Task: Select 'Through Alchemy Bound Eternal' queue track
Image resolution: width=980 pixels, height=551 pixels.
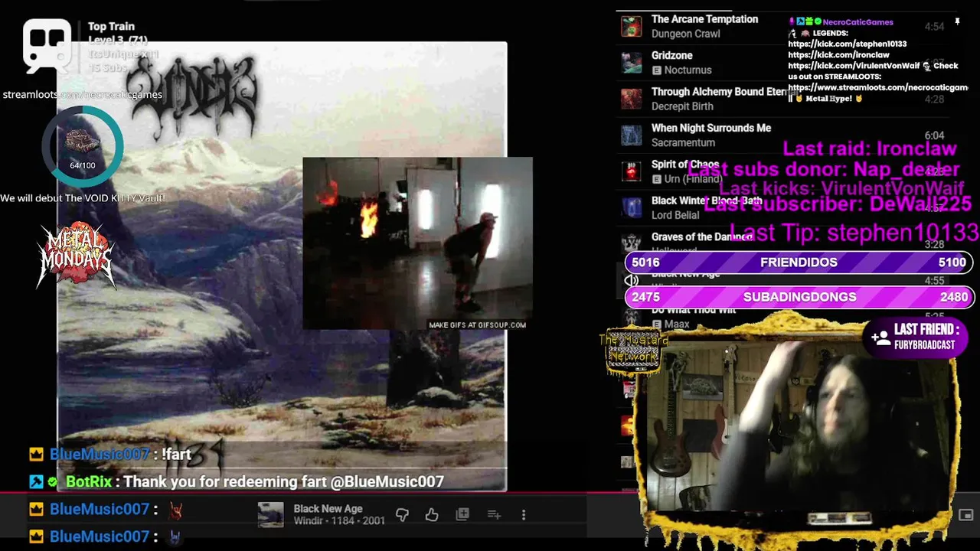Action: tap(720, 91)
